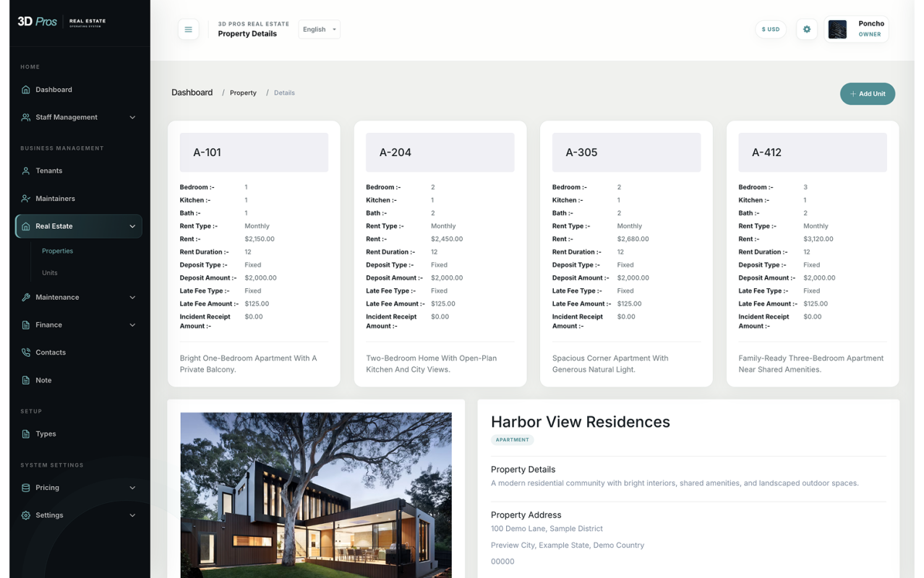This screenshot has width=924, height=578.
Task: Click the Harbor View Residences property photo
Action: pyautogui.click(x=316, y=495)
